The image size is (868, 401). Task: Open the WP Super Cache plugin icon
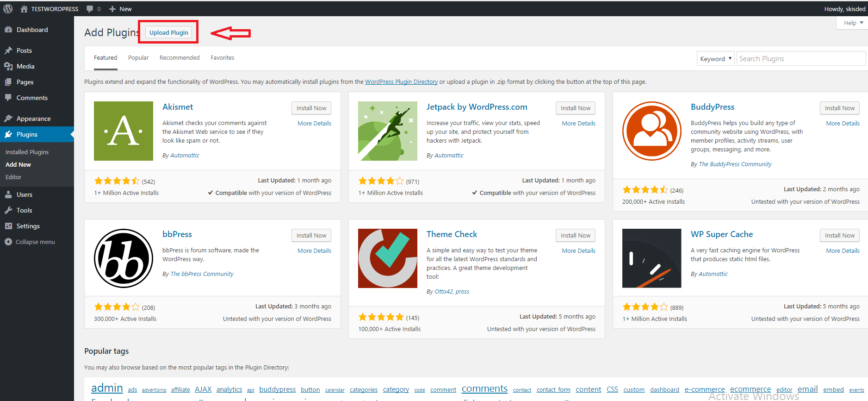coord(651,258)
